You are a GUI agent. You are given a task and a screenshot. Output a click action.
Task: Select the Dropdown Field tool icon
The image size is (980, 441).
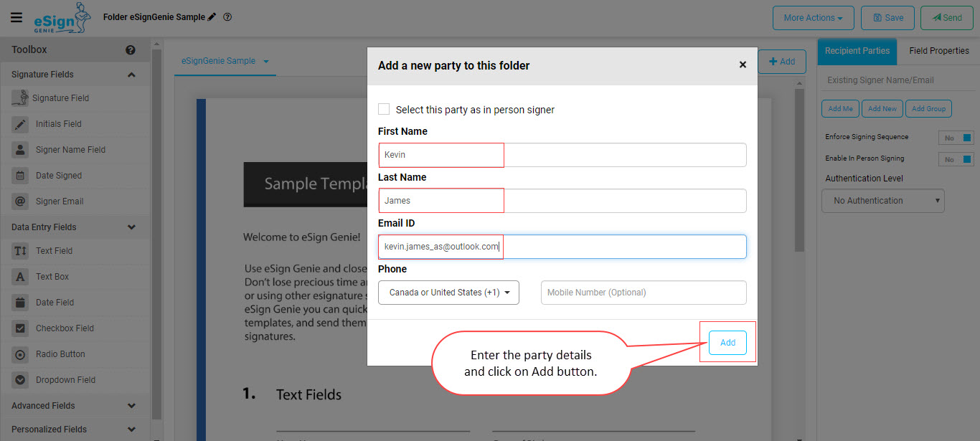[21, 380]
